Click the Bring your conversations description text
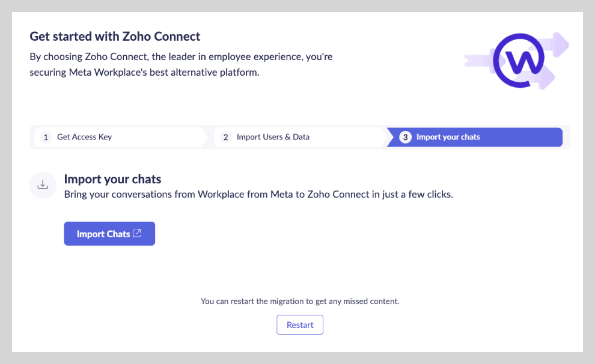This screenshot has height=364, width=595. (258, 195)
